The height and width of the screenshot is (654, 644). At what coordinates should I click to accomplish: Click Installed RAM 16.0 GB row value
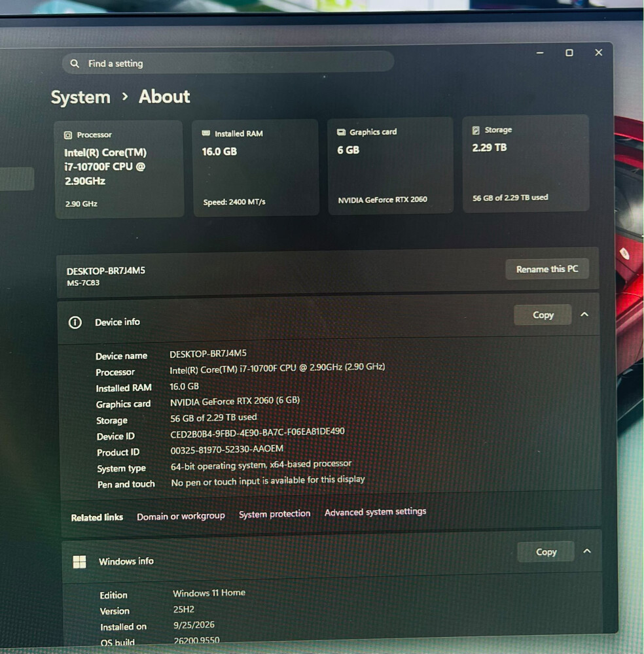pos(184,387)
